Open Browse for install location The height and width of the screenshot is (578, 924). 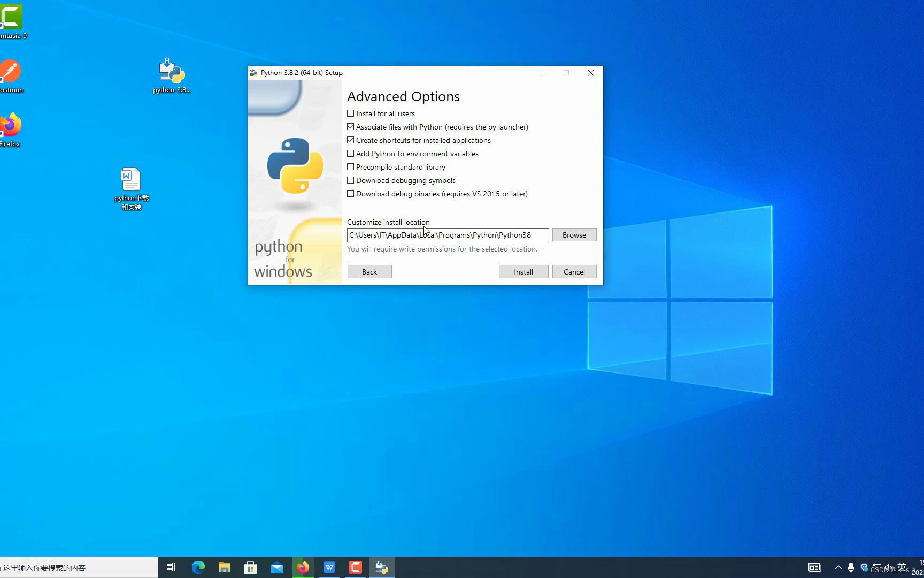(x=574, y=235)
